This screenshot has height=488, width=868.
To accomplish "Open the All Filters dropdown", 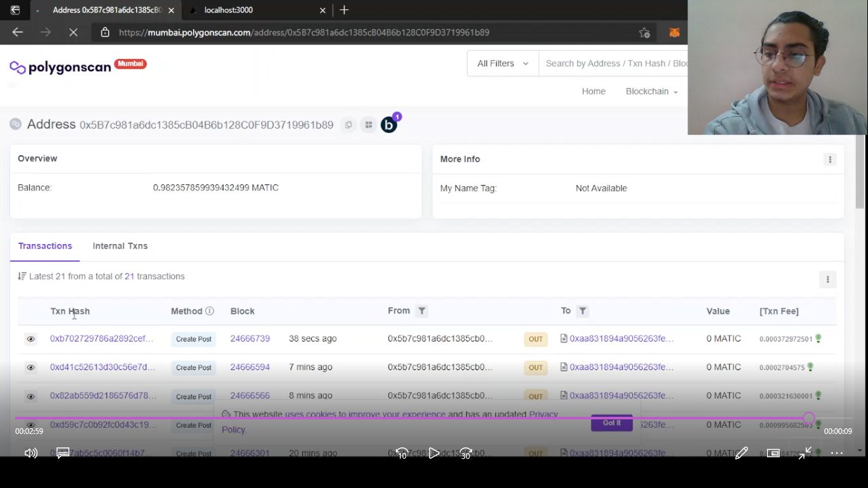I will coord(503,64).
